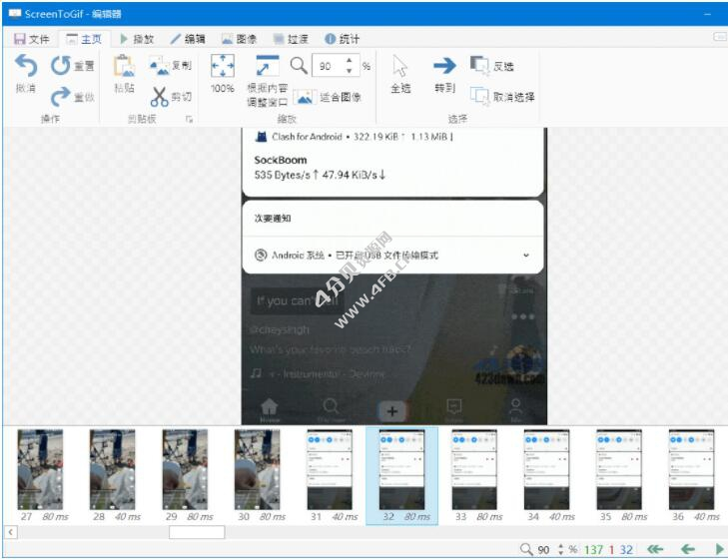Click the Cut (剪切) scissors icon
Screen dimensions: 728x560
coord(160,97)
